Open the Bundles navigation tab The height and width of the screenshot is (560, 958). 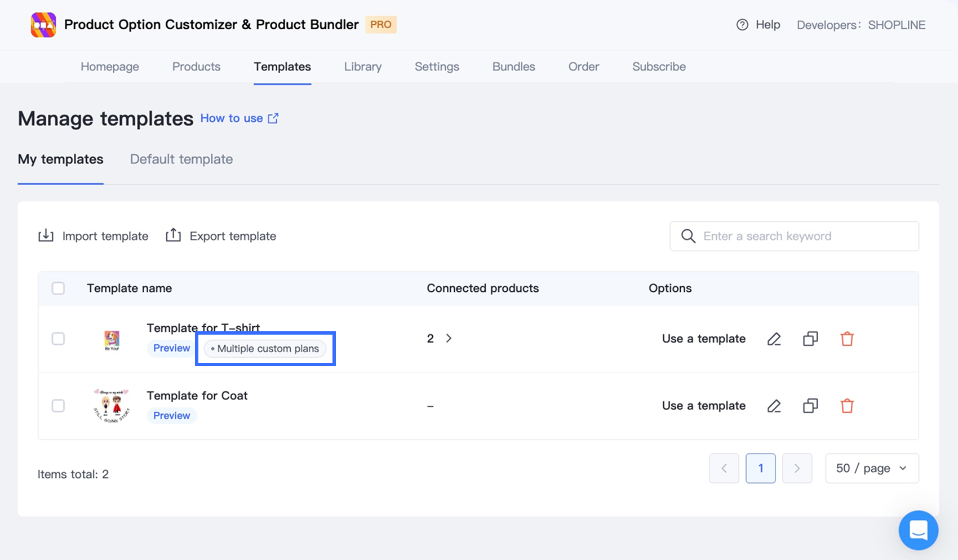pyautogui.click(x=513, y=66)
